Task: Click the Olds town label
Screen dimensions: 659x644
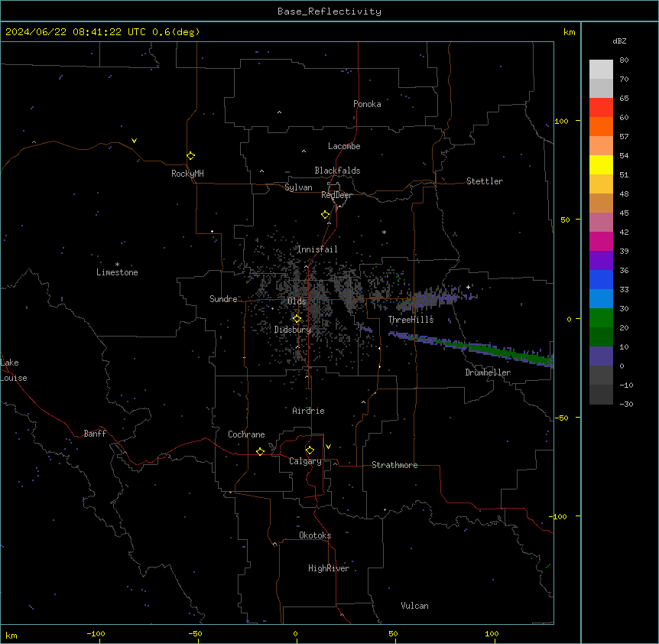Action: pos(297,301)
